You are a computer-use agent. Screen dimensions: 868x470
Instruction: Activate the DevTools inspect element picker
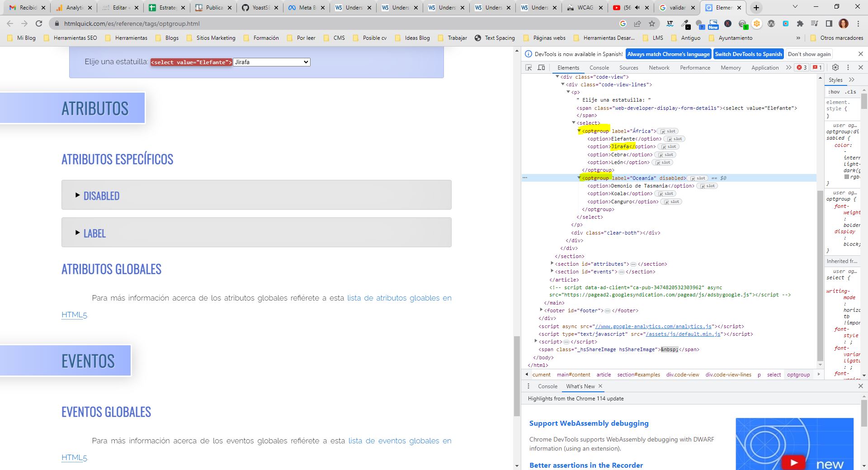click(x=528, y=67)
